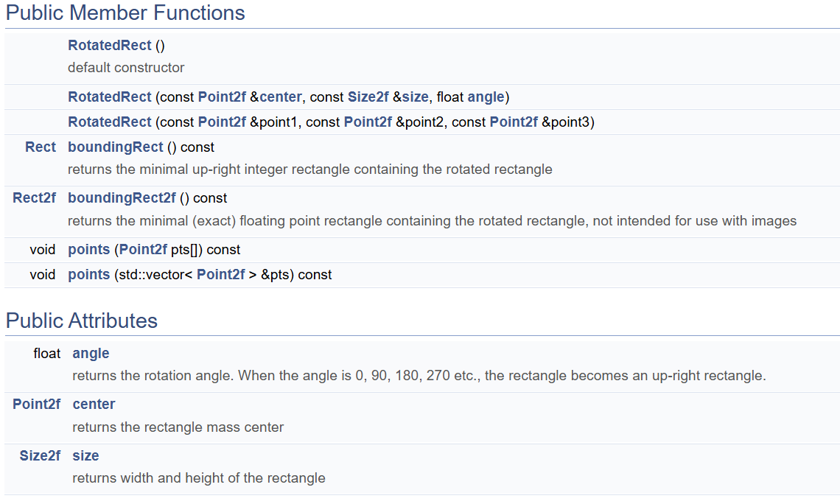This screenshot has width=840, height=504.
Task: Open the default RotatedRect constructor link
Action: tap(109, 45)
